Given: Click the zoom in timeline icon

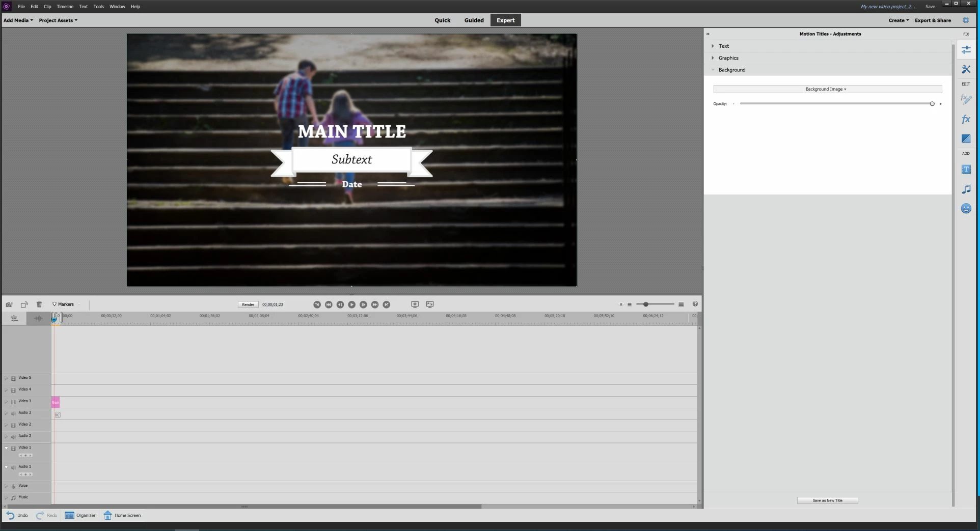Looking at the screenshot, I should pyautogui.click(x=681, y=304).
